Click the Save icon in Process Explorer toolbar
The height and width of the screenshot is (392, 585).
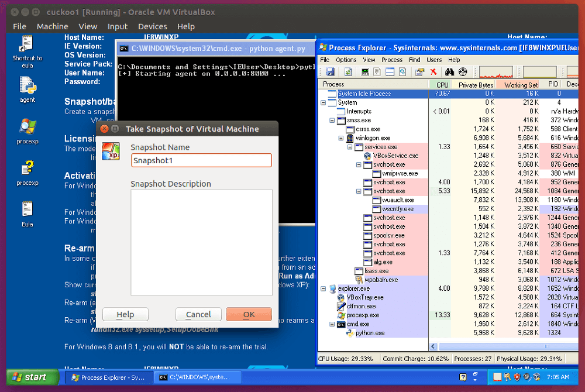[x=330, y=71]
